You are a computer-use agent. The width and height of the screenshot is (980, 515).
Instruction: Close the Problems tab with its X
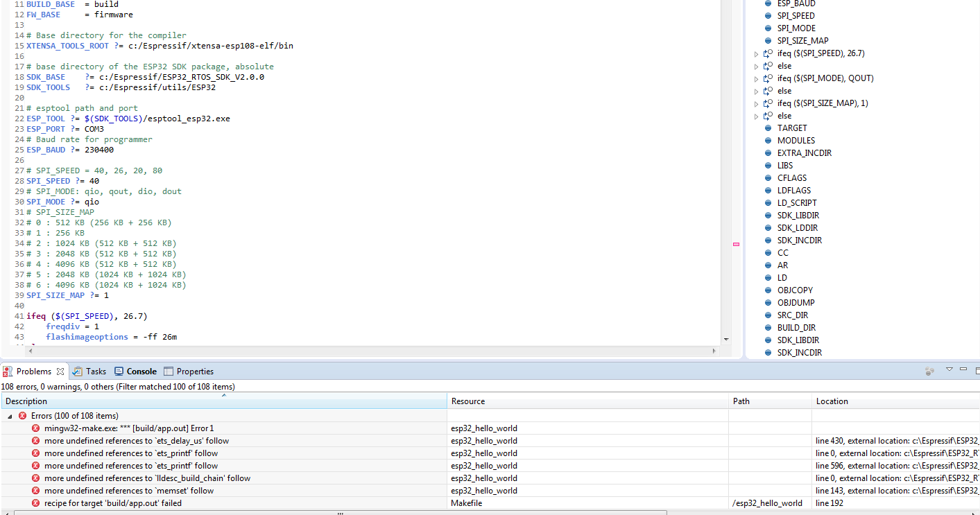click(60, 372)
